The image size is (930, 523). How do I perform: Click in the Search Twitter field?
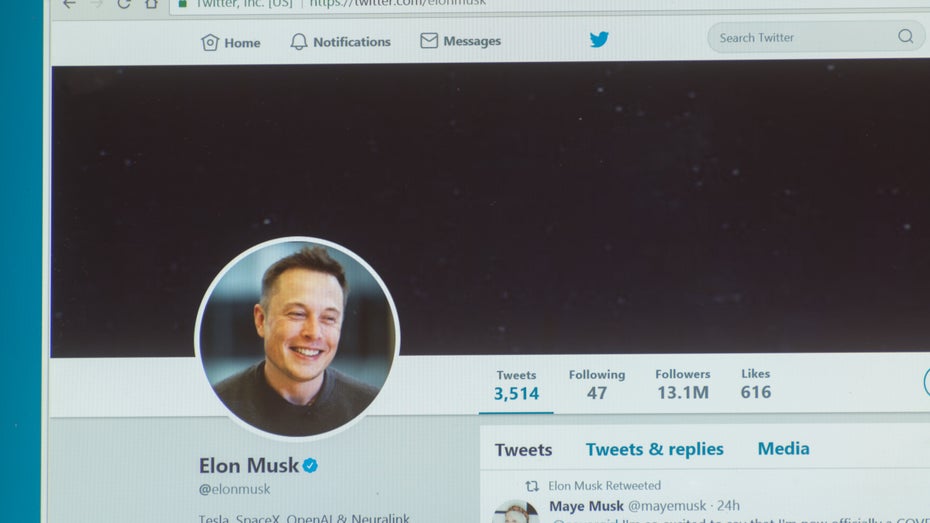(x=816, y=37)
